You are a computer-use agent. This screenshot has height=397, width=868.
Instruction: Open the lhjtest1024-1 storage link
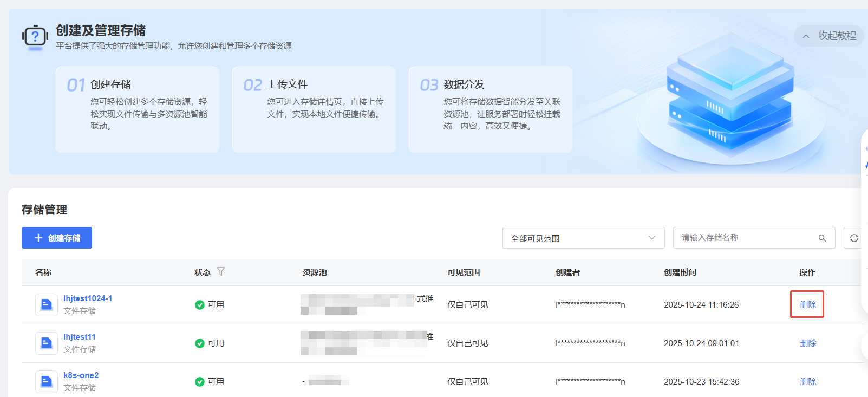(x=88, y=298)
